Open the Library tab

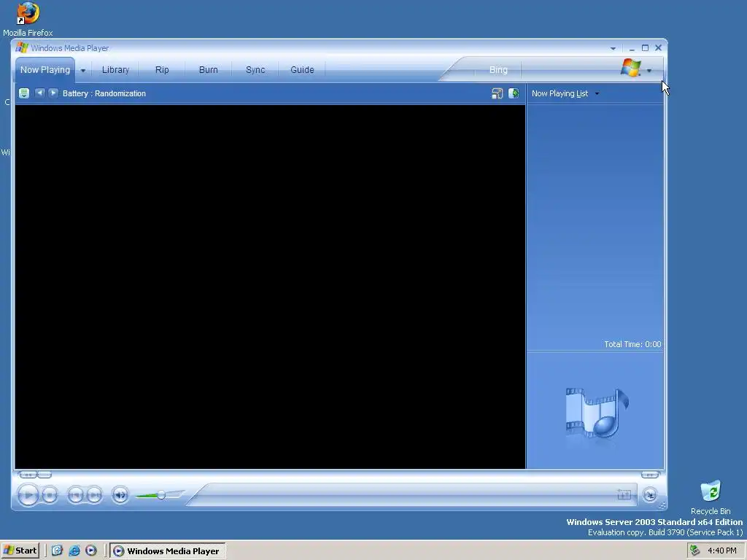[x=115, y=70]
